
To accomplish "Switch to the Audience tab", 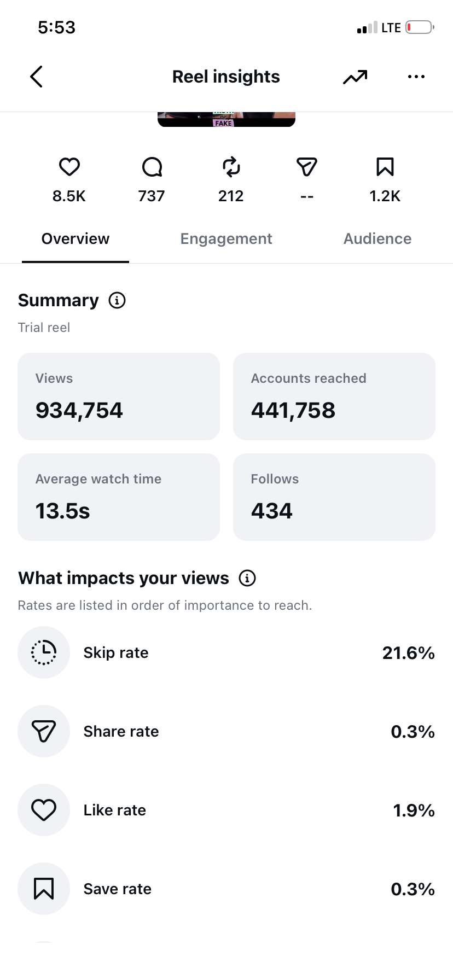I will pos(377,239).
